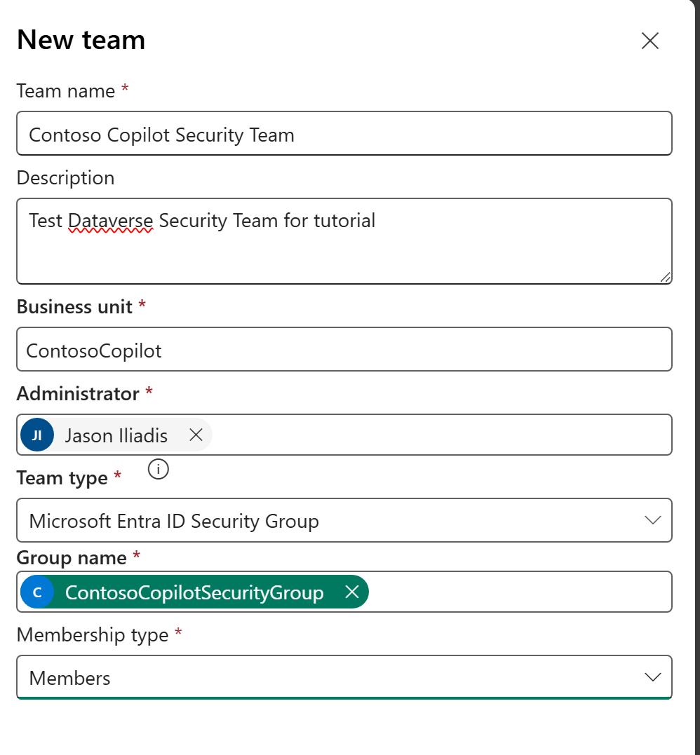Remove ContosoCopilotSecurityGroup from Group name

pos(352,592)
